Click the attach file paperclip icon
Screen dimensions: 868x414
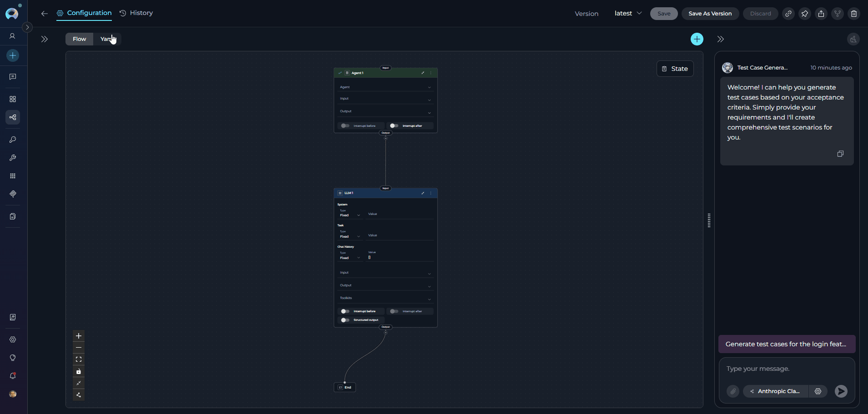733,391
